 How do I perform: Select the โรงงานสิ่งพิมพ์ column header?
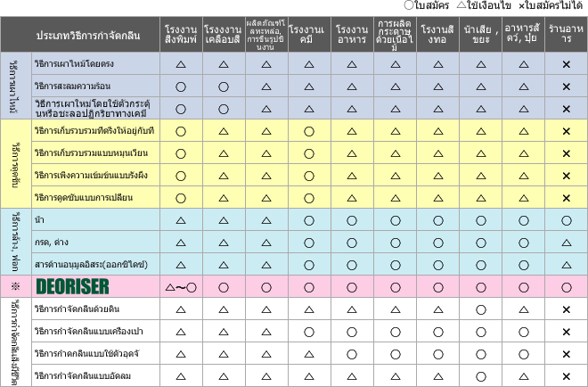coord(181,36)
